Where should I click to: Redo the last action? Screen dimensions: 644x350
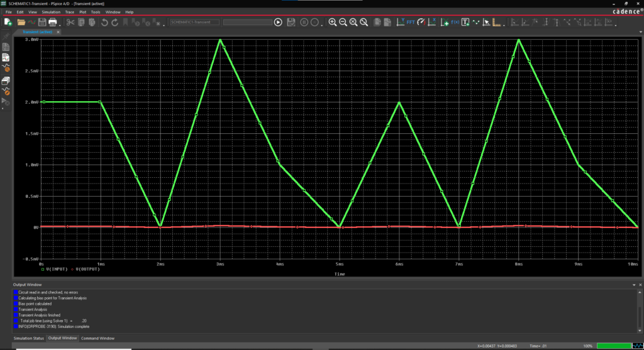115,22
